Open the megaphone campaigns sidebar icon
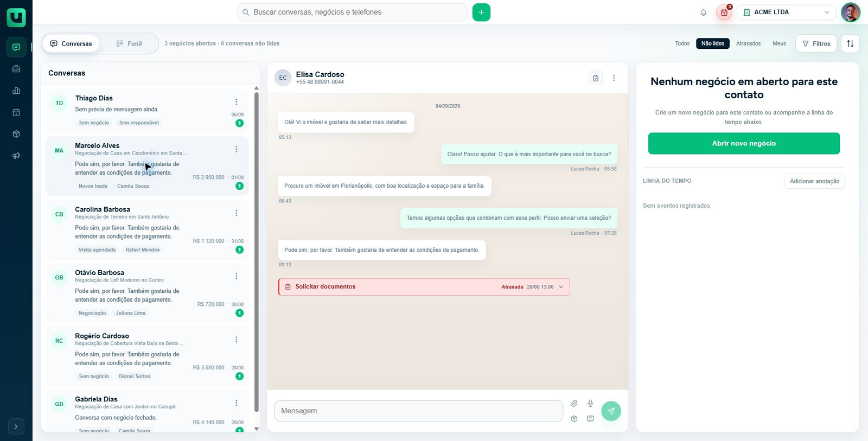The image size is (868, 441). 16,156
